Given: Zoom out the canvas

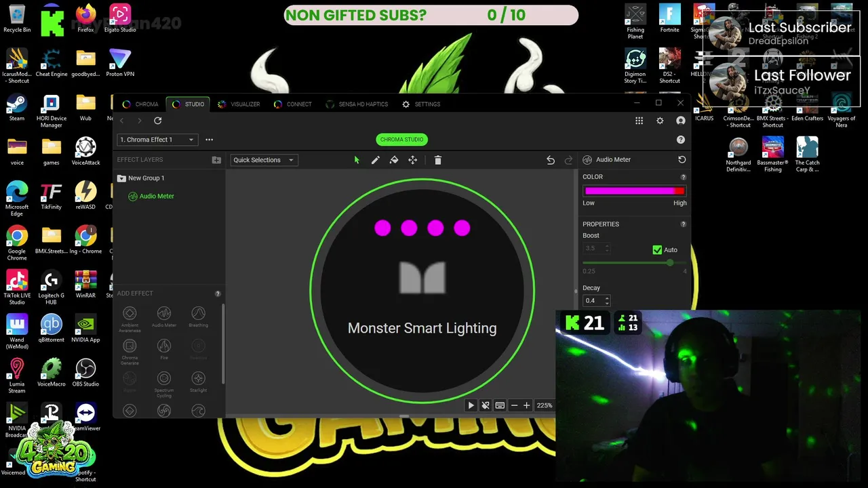Looking at the screenshot, I should coord(514,405).
